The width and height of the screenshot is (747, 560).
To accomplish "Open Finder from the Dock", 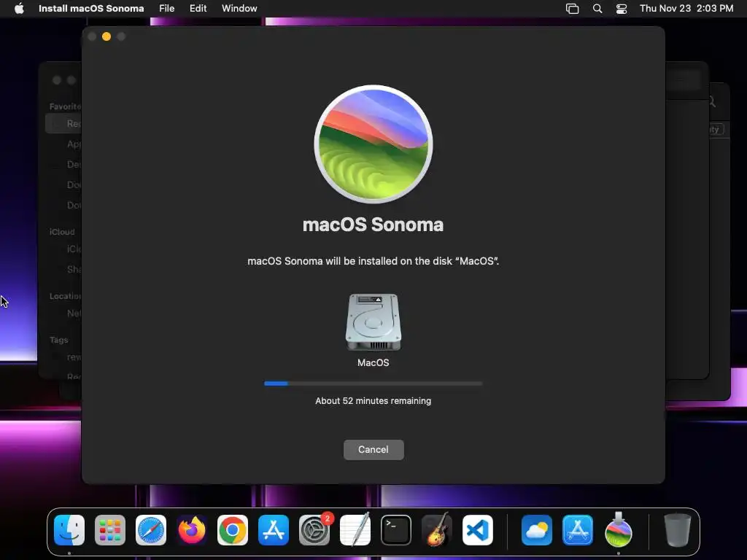I will [69, 530].
